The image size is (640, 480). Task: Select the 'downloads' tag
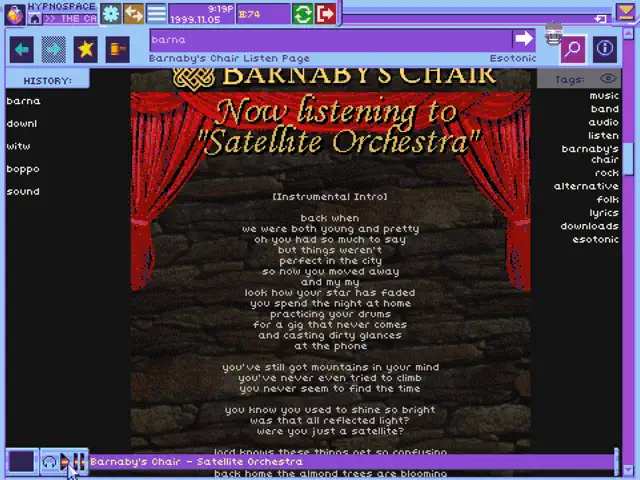point(589,226)
